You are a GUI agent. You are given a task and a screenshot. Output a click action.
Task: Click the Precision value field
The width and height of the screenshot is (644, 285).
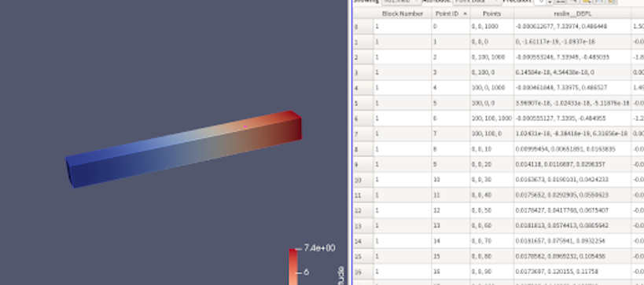[x=540, y=2]
